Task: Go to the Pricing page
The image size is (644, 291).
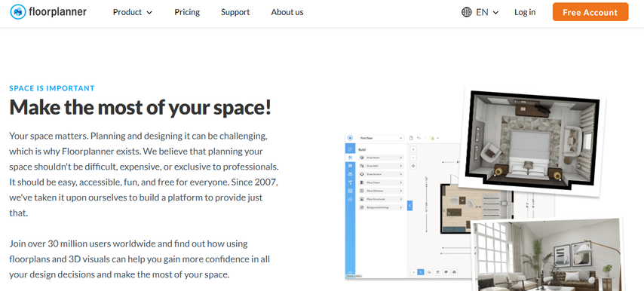Action: (x=187, y=12)
